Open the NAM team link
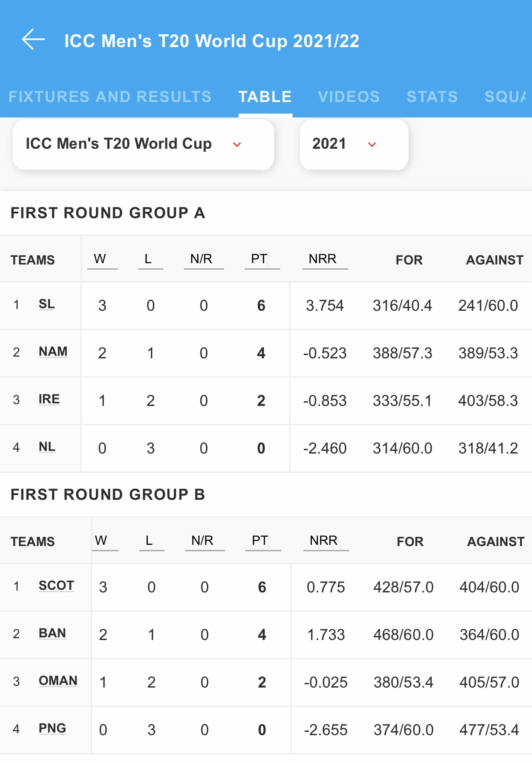532x763 pixels. [53, 352]
